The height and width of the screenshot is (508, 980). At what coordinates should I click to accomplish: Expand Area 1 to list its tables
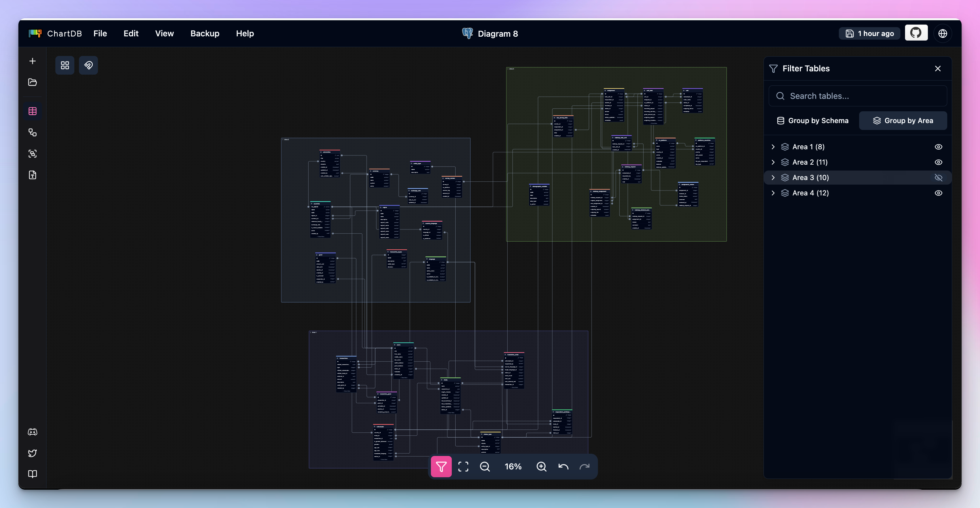pyautogui.click(x=773, y=147)
